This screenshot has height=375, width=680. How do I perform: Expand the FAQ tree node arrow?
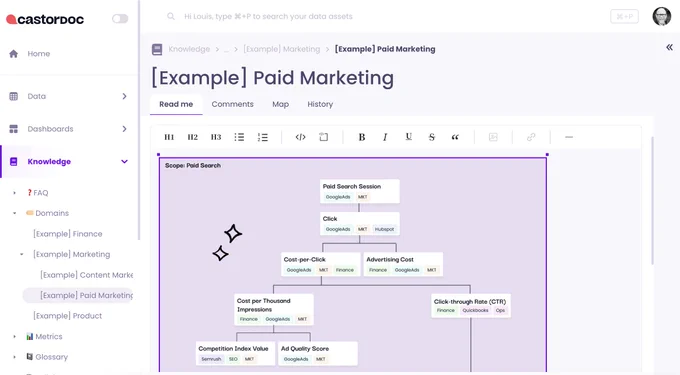click(14, 193)
